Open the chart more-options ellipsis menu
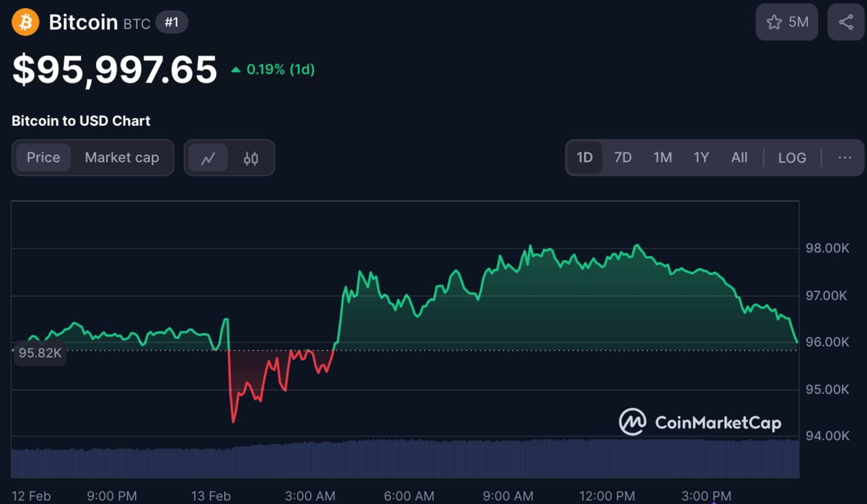 (x=845, y=158)
